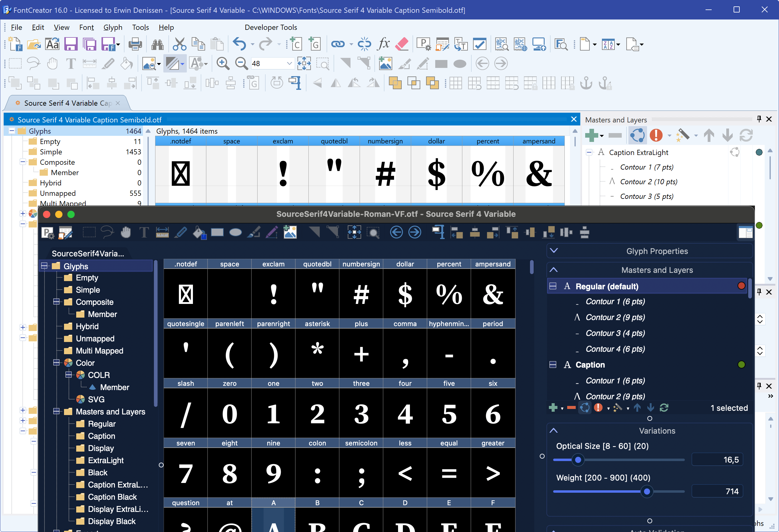Open the zoom level 48 dropdown

(x=289, y=63)
